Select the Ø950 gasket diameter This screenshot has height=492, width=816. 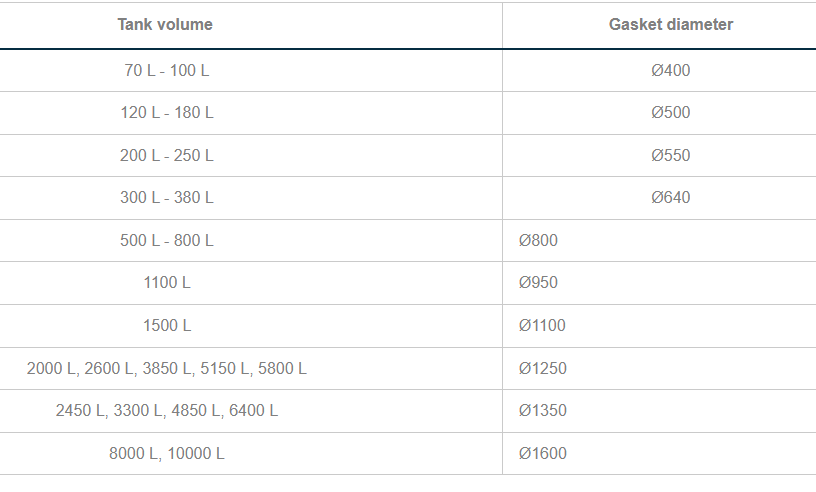[538, 283]
